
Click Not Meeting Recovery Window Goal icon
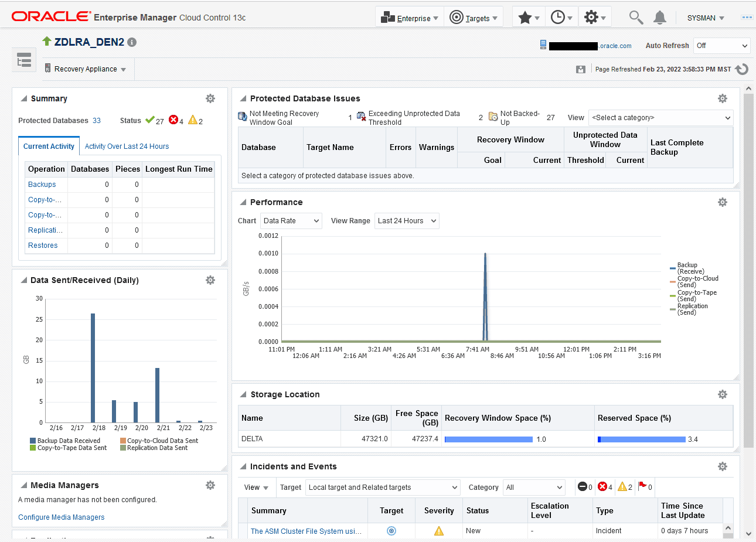243,117
